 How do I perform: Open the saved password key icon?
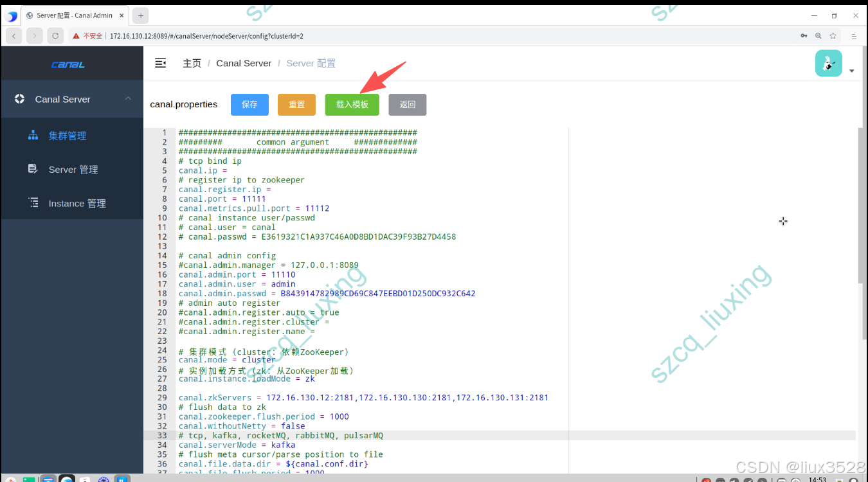pos(804,36)
